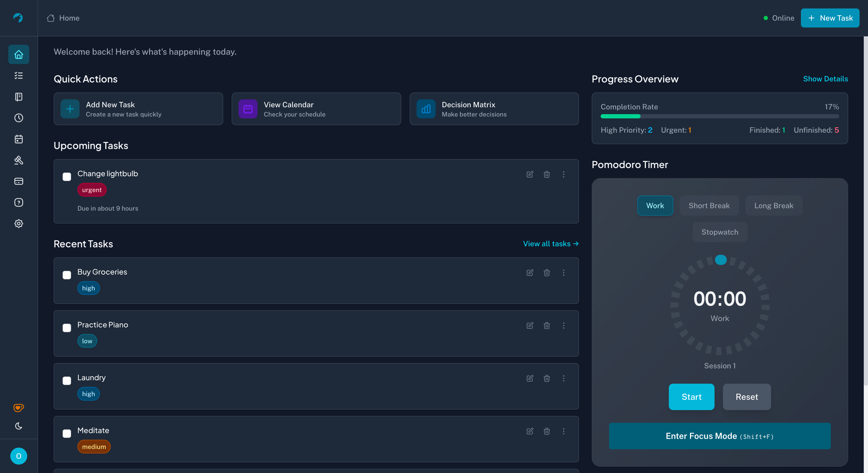Click the 00:00 timer display

point(720,299)
